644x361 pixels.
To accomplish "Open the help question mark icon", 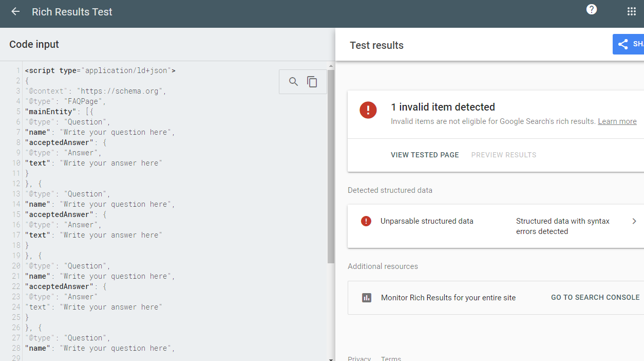I will [x=592, y=10].
